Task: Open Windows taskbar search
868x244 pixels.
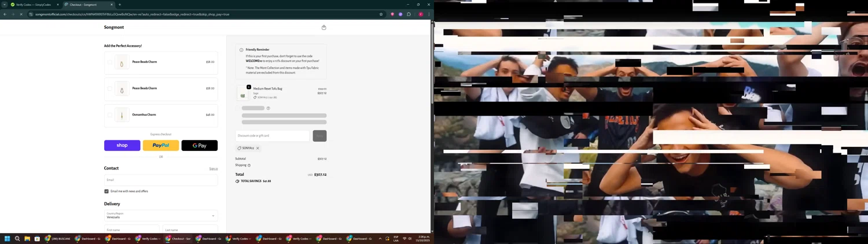Action: [x=17, y=239]
